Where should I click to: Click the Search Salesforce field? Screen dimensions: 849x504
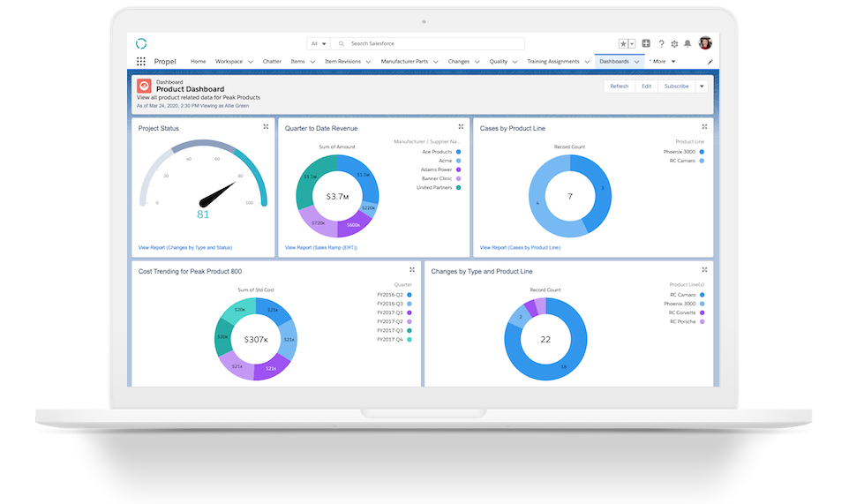coord(428,44)
